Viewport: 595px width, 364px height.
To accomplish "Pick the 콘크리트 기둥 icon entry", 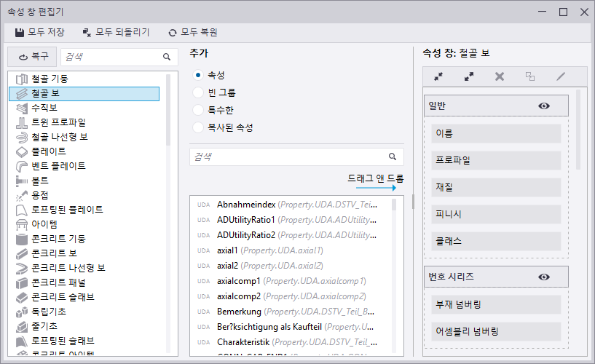I will coord(22,239).
